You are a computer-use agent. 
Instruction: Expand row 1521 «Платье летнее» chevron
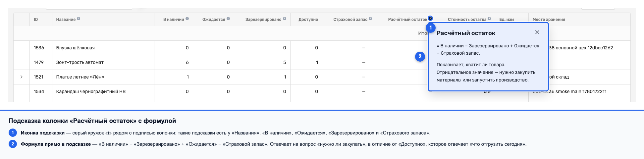pyautogui.click(x=22, y=77)
